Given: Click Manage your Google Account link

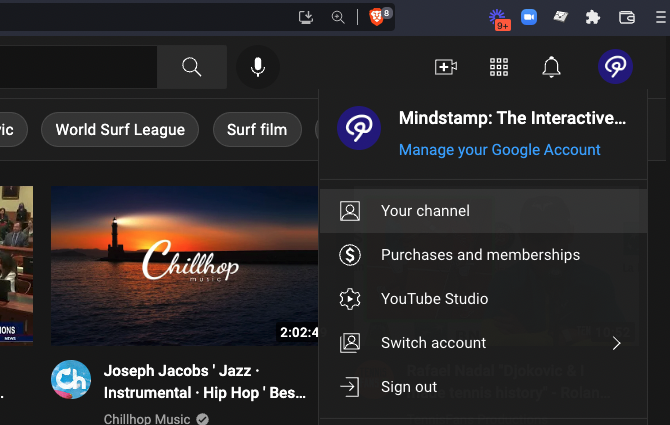Looking at the screenshot, I should tap(499, 150).
